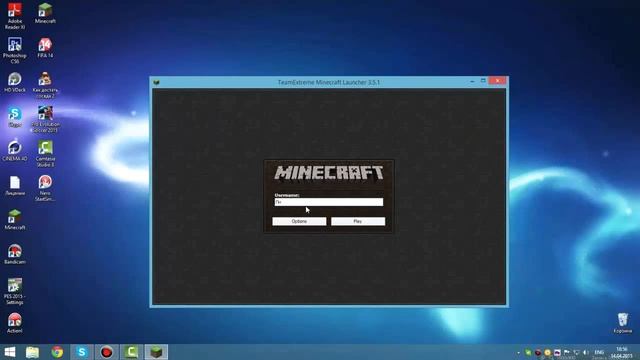
Task: Maximize the Minecraft Launcher window
Action: [x=483, y=81]
